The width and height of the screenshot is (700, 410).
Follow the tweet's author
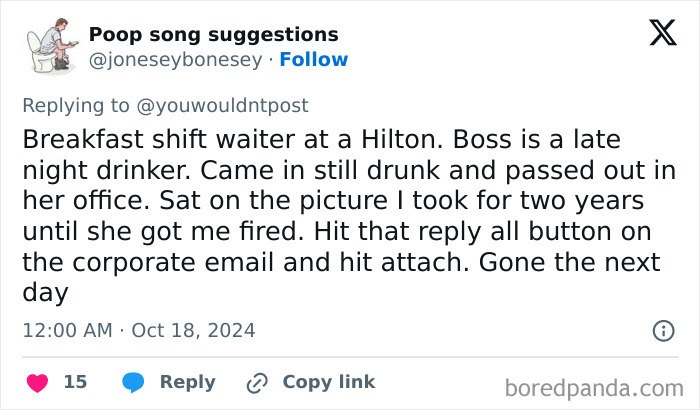tap(314, 59)
